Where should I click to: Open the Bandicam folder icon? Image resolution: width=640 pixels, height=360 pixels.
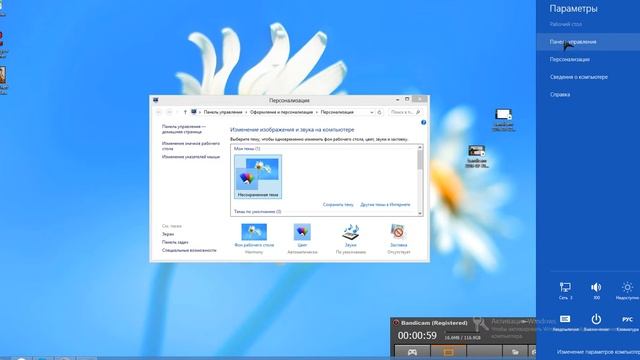point(515,351)
